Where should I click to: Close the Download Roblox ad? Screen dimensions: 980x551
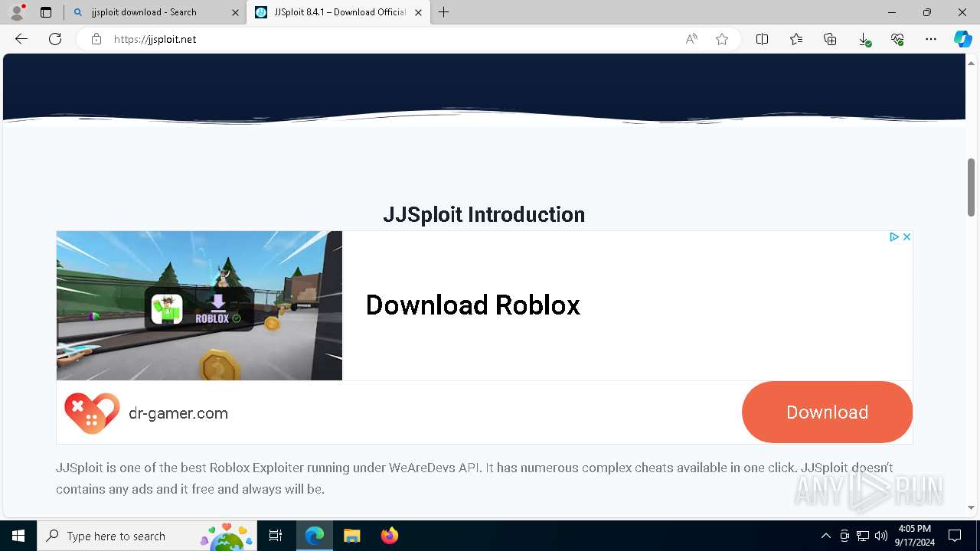(x=906, y=237)
